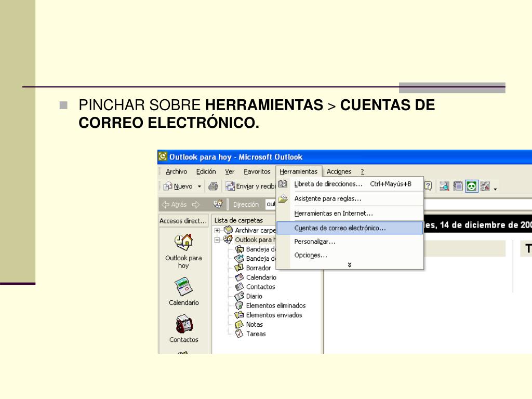Collapse Outlook para hoy tree node
The image size is (532, 399).
[217, 240]
